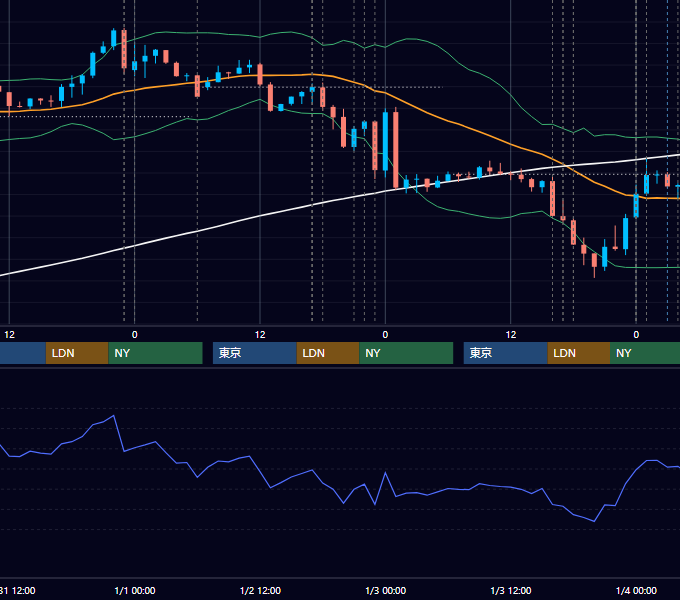The height and width of the screenshot is (600, 680).
Task: Click the 東京 block of the 1/3 session
Action: [506, 353]
